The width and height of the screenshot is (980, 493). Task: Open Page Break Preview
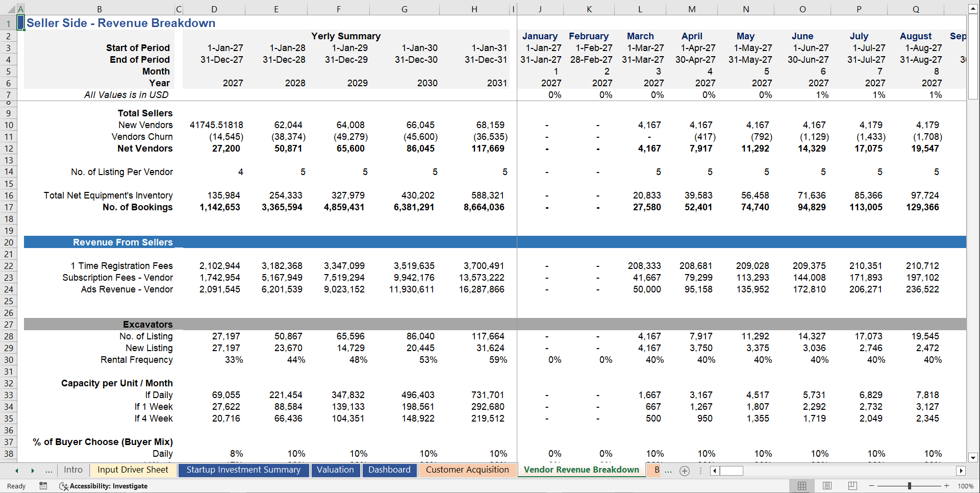852,486
